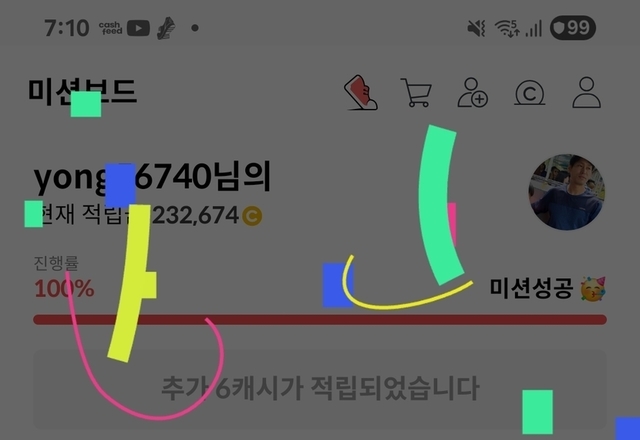Tap the YouTube icon in status bar
The width and height of the screenshot is (640, 440).
(x=138, y=28)
